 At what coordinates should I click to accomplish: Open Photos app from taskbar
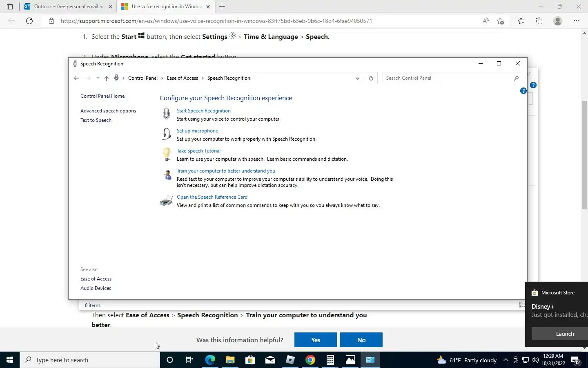(x=350, y=360)
